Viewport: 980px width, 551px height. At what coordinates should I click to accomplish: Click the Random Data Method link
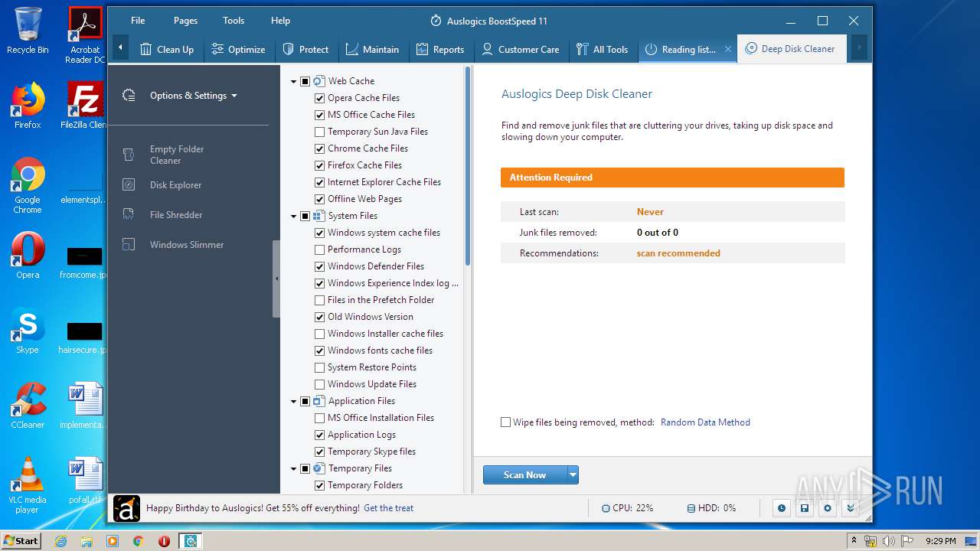[705, 422]
